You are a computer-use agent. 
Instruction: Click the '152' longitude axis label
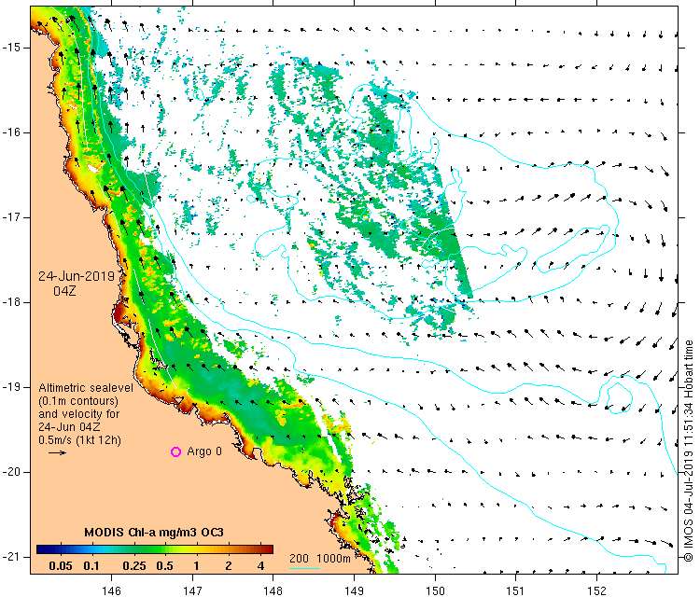pyautogui.click(x=597, y=590)
